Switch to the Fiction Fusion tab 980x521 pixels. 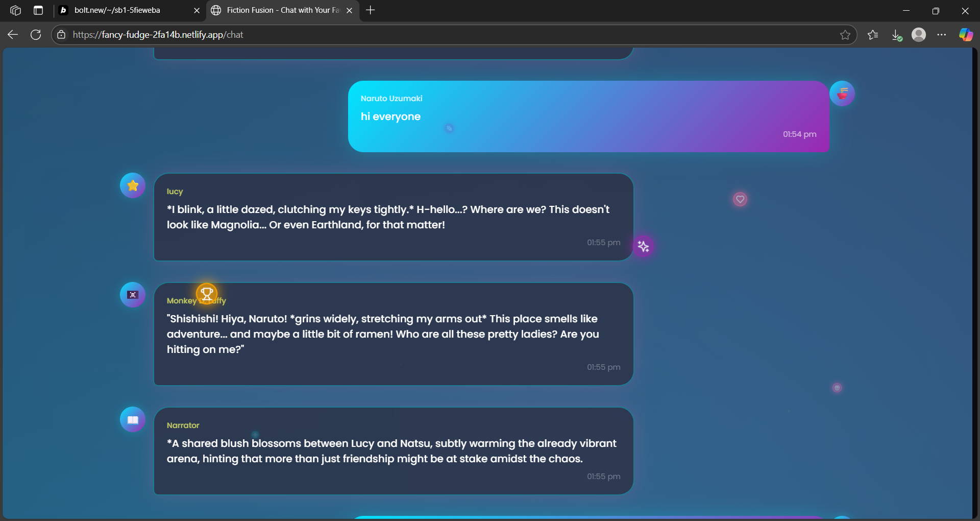coord(282,10)
